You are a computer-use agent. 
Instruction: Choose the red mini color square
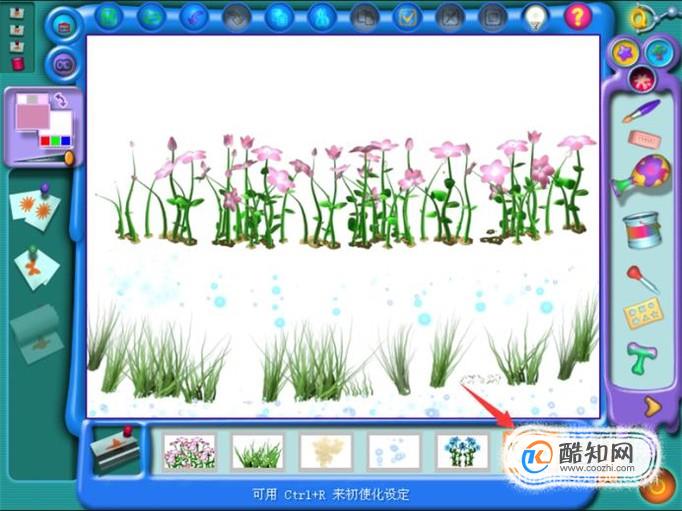coord(45,141)
